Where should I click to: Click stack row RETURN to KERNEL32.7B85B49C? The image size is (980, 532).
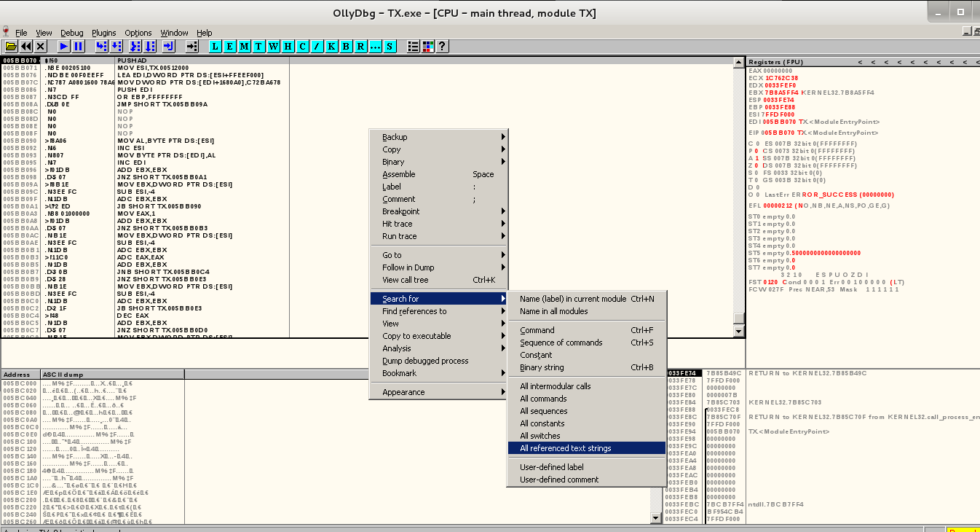click(807, 373)
